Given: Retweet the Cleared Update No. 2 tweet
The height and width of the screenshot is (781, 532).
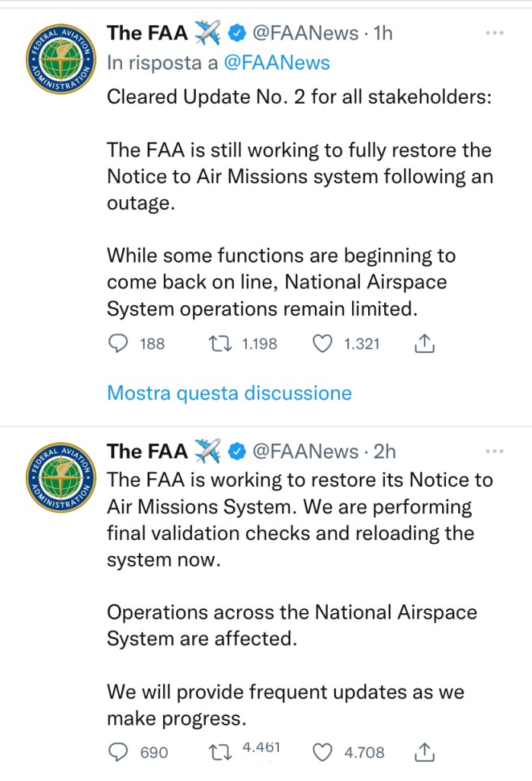Looking at the screenshot, I should (221, 344).
